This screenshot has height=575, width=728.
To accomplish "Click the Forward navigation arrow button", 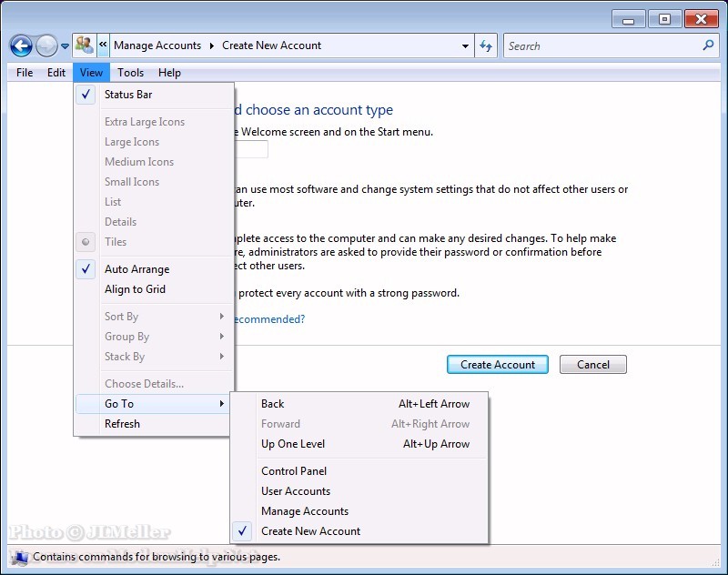I will tap(47, 45).
